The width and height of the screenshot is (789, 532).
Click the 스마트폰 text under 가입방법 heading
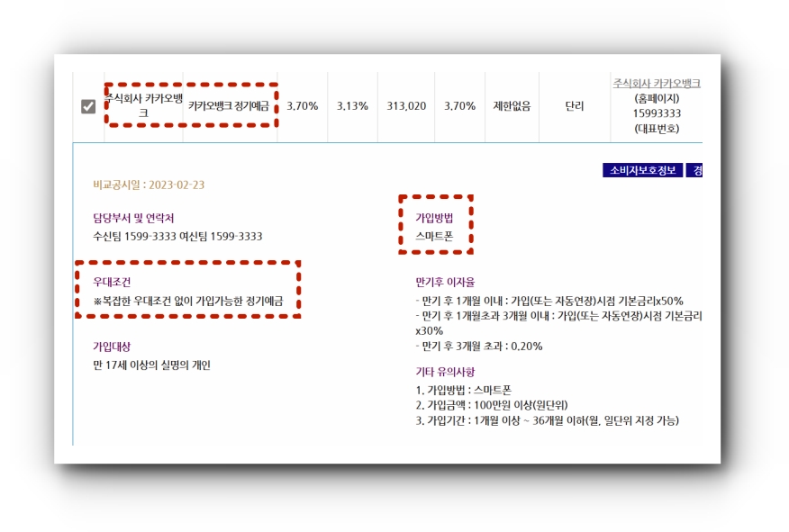coord(434,237)
